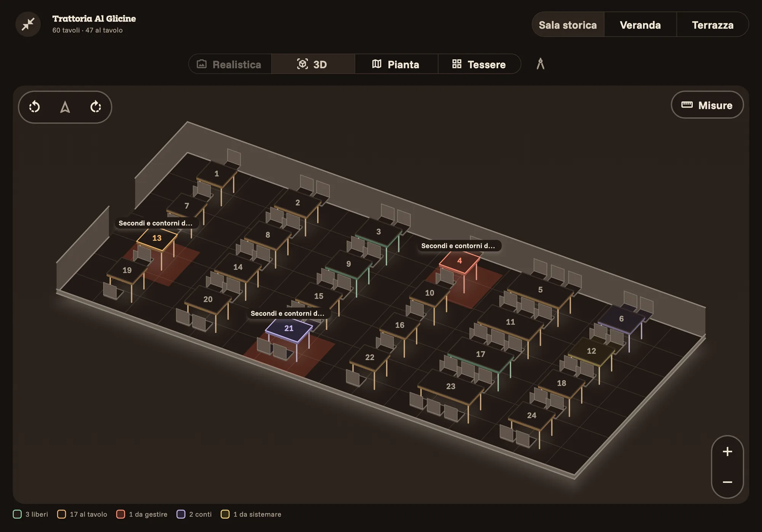Open the Sala storica room

(568, 25)
